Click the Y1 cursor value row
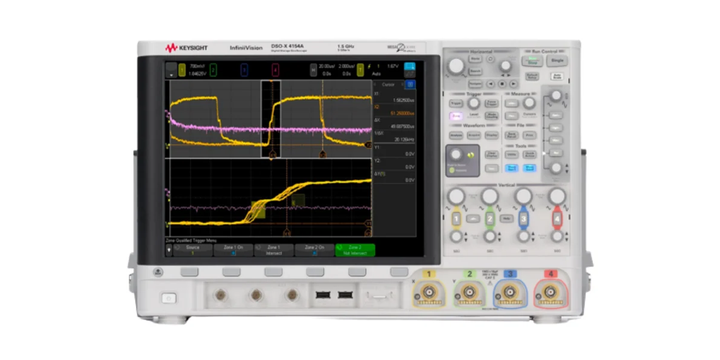 [394, 151]
